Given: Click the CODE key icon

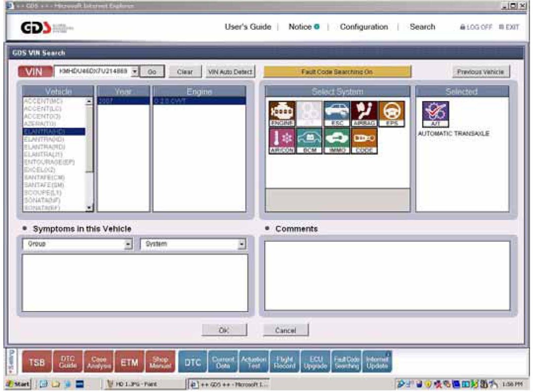Looking at the screenshot, I should click(364, 141).
